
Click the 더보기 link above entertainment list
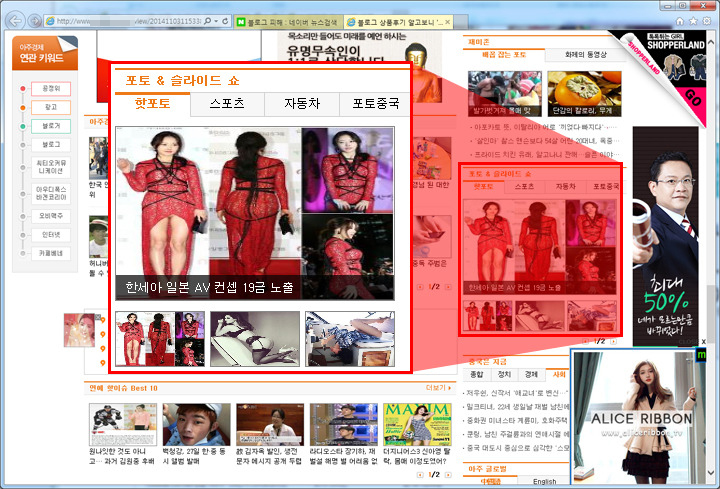[436, 387]
